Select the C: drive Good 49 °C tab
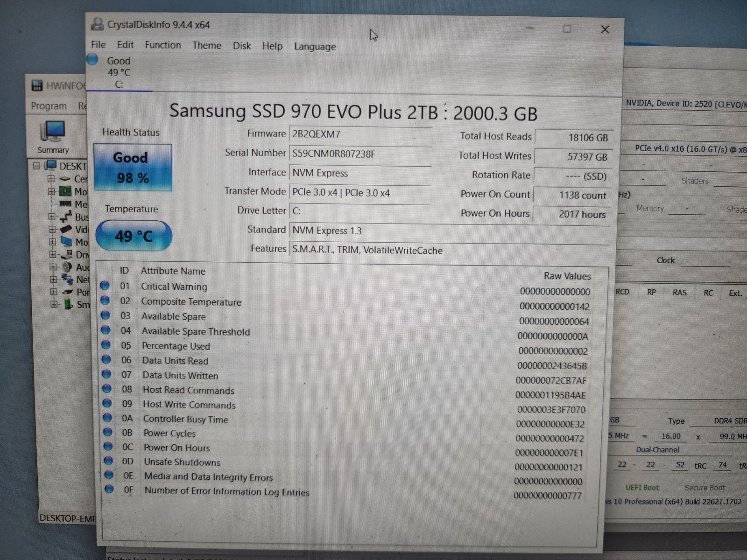This screenshot has height=560, width=747. [119, 72]
